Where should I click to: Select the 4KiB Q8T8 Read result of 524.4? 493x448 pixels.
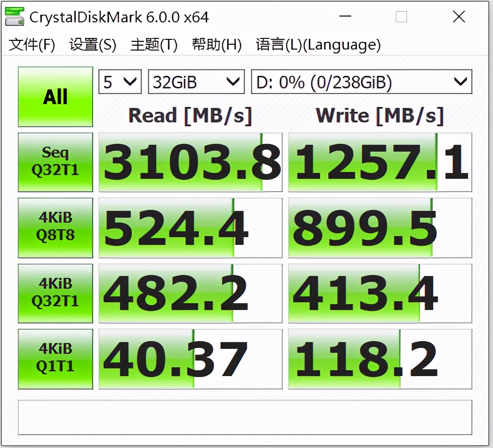tap(190, 227)
